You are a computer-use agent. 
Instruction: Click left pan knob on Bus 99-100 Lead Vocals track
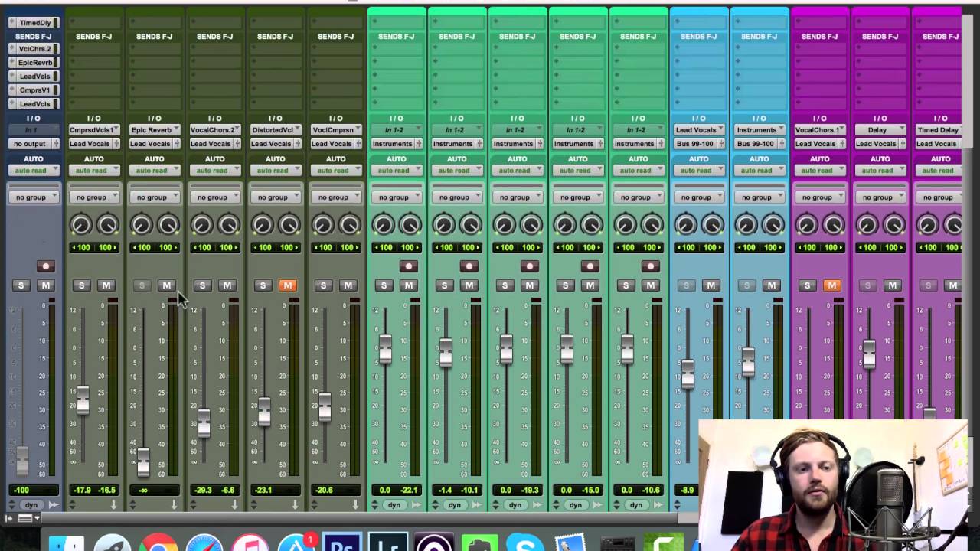coord(685,225)
